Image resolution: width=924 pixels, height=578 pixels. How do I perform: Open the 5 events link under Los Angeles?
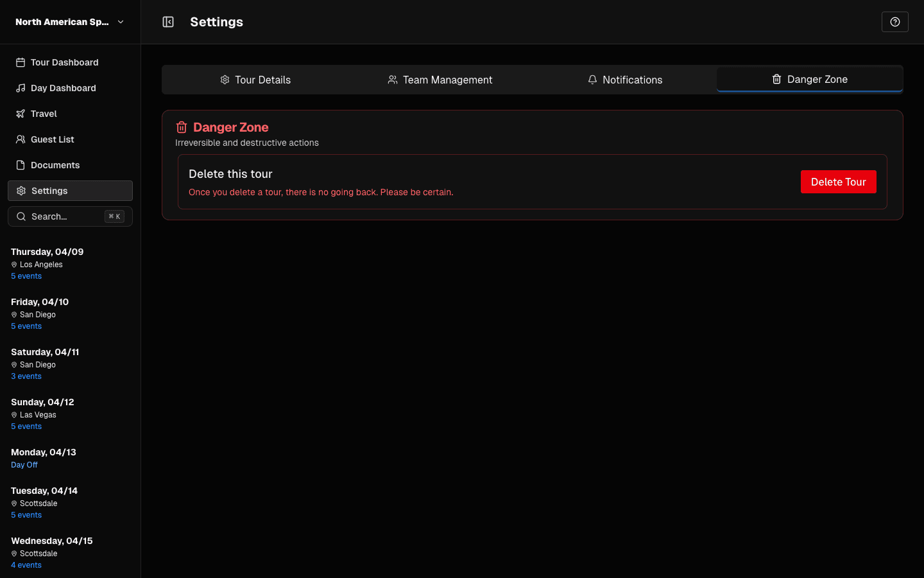[x=26, y=276]
